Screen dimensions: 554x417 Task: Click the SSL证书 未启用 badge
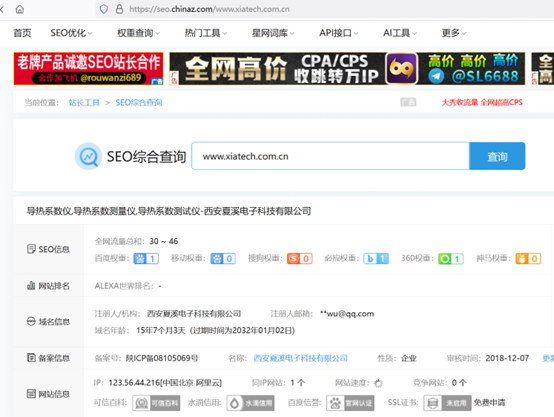point(447,403)
